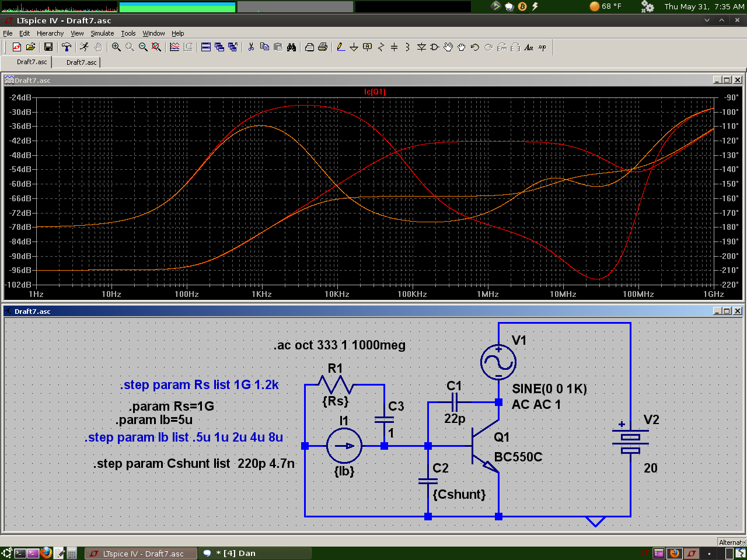The height and width of the screenshot is (560, 747).
Task: Select the SPICE directive .op tool
Action: (542, 47)
